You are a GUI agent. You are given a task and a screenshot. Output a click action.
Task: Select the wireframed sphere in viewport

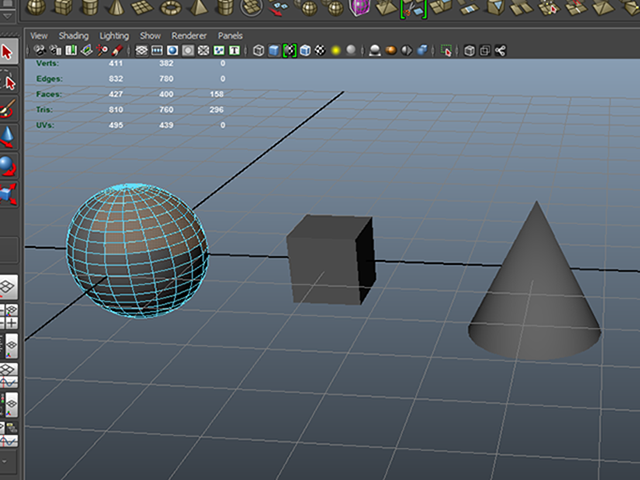[138, 250]
